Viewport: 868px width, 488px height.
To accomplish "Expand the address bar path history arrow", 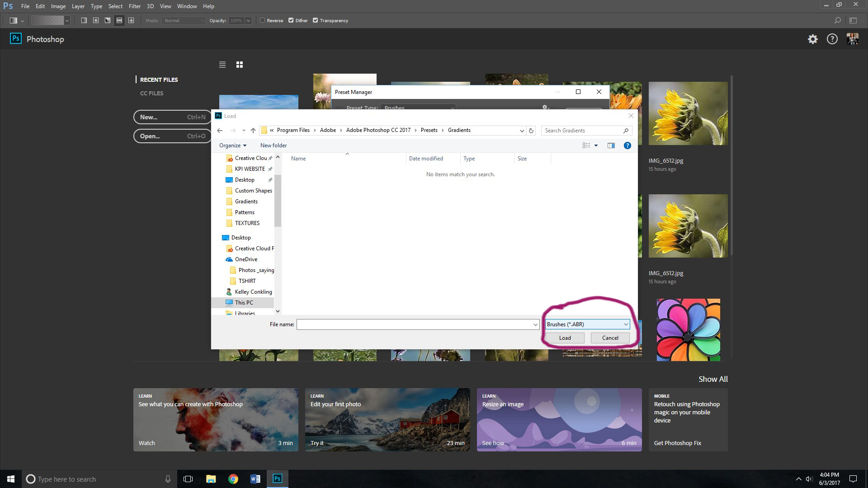I will [522, 131].
